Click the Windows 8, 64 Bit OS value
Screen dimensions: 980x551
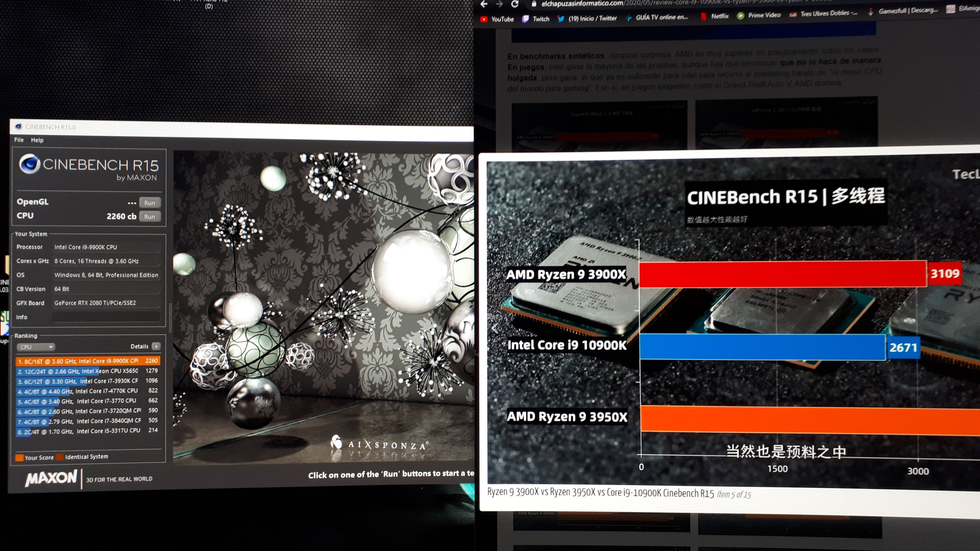click(106, 275)
